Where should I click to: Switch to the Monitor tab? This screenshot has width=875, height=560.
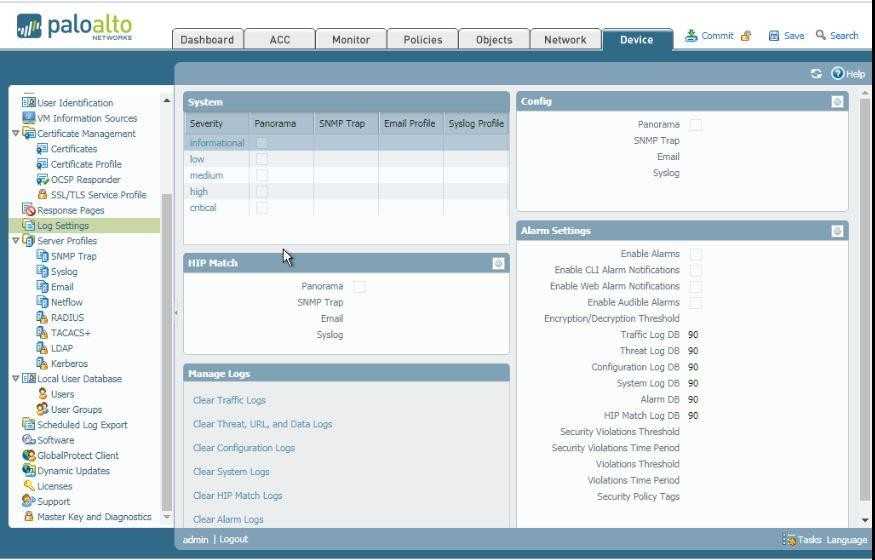tap(351, 40)
